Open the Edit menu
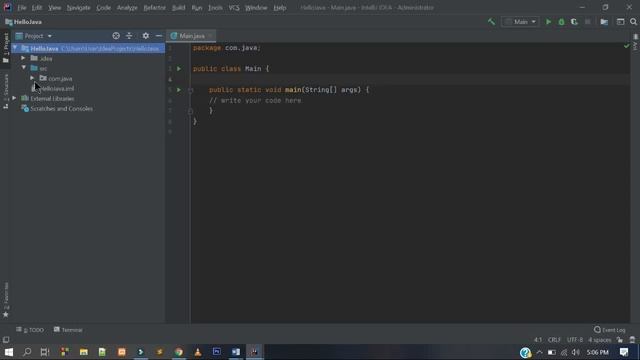Viewport: 640px width, 360px height. point(37,7)
